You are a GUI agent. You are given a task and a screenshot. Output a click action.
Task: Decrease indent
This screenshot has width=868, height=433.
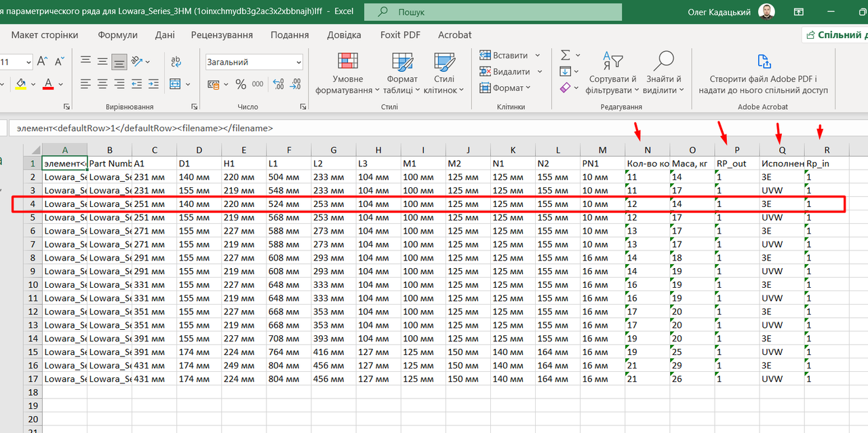coord(137,84)
